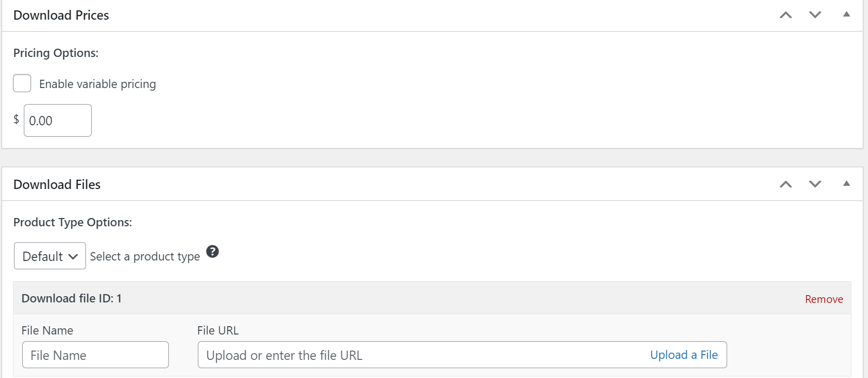Remove download file ID 1

(x=823, y=299)
